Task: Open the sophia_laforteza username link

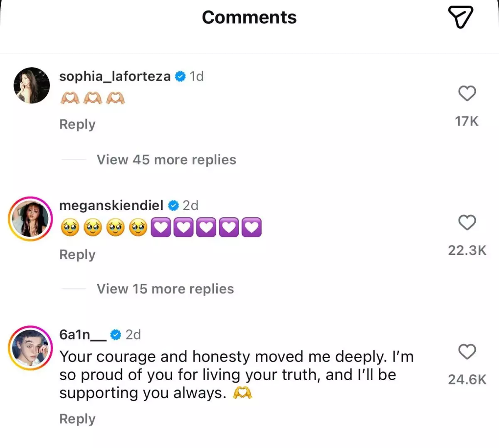Action: 115,76
